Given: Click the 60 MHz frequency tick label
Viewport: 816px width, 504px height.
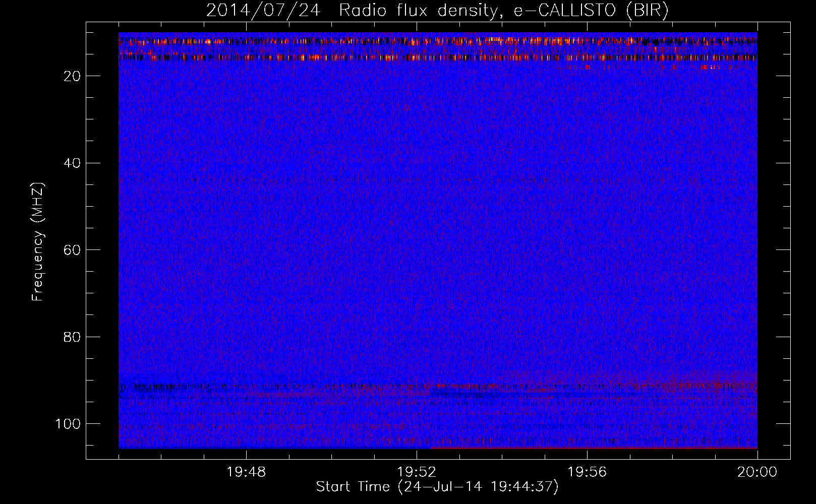Looking at the screenshot, I should (72, 250).
